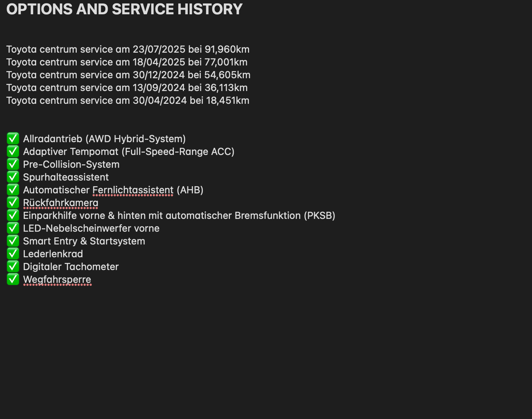Click the check box before Digitaler Tachometer
The width and height of the screenshot is (532, 419).
point(13,266)
